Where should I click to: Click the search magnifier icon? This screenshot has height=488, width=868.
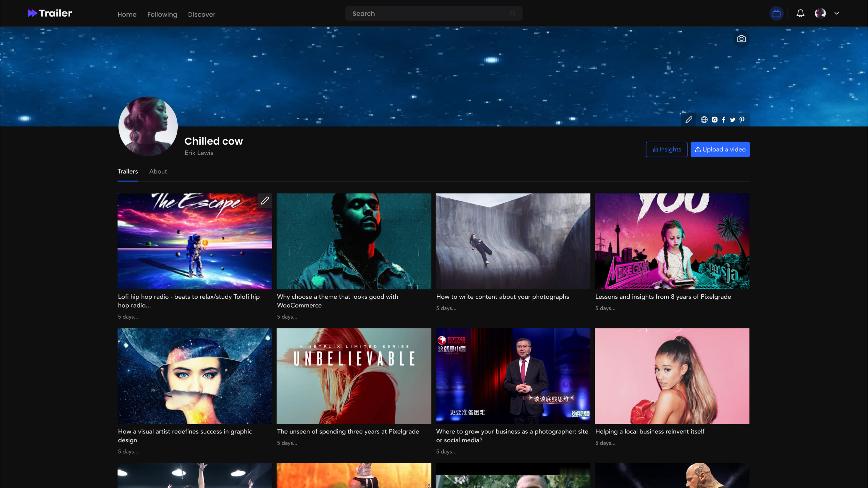(512, 14)
